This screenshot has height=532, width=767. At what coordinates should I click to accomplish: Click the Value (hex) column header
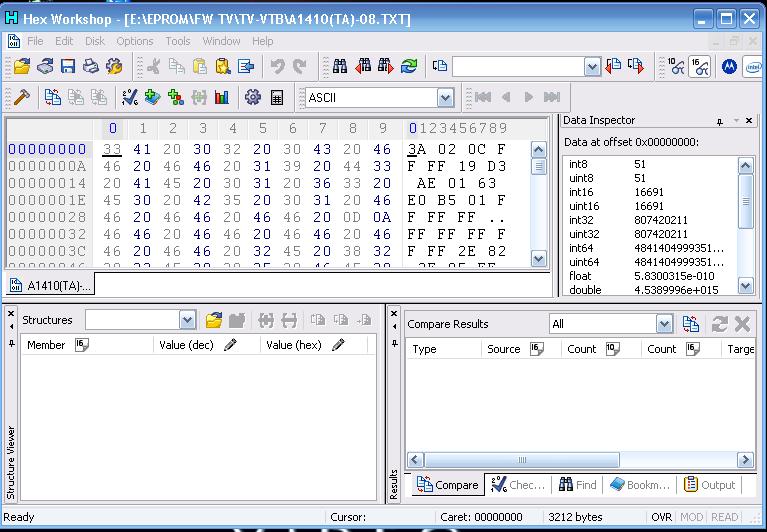coord(314,345)
